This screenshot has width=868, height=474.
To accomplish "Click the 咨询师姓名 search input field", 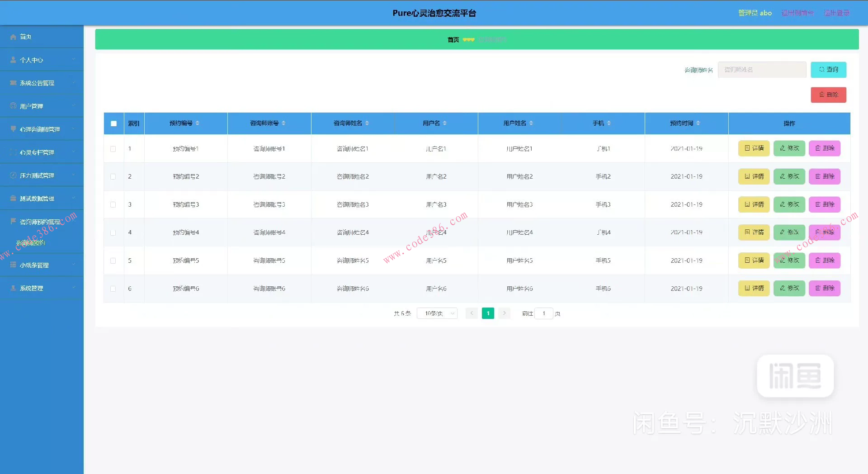I will pyautogui.click(x=762, y=70).
